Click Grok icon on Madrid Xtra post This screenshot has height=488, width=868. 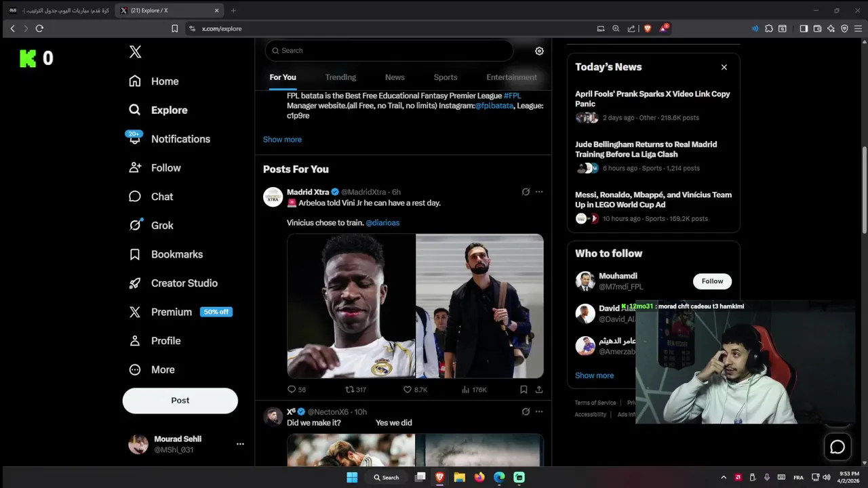tap(526, 192)
